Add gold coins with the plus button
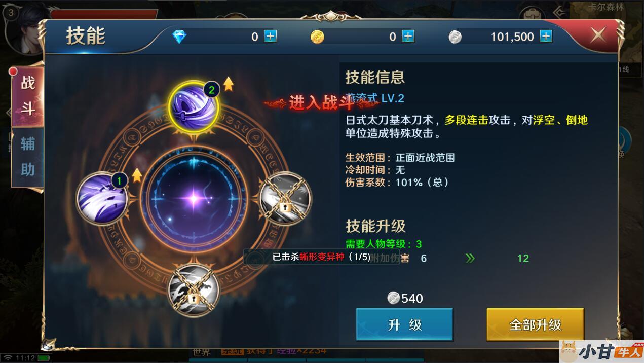The width and height of the screenshot is (644, 363). [408, 36]
